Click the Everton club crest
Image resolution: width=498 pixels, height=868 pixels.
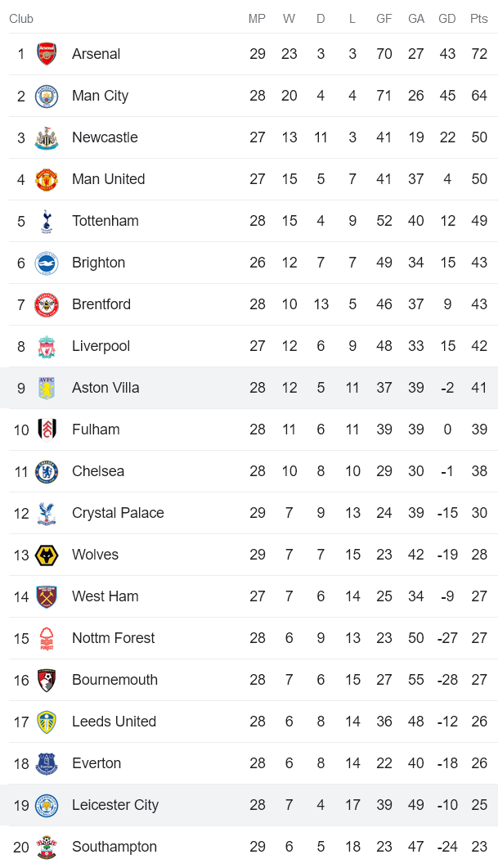pos(47,763)
